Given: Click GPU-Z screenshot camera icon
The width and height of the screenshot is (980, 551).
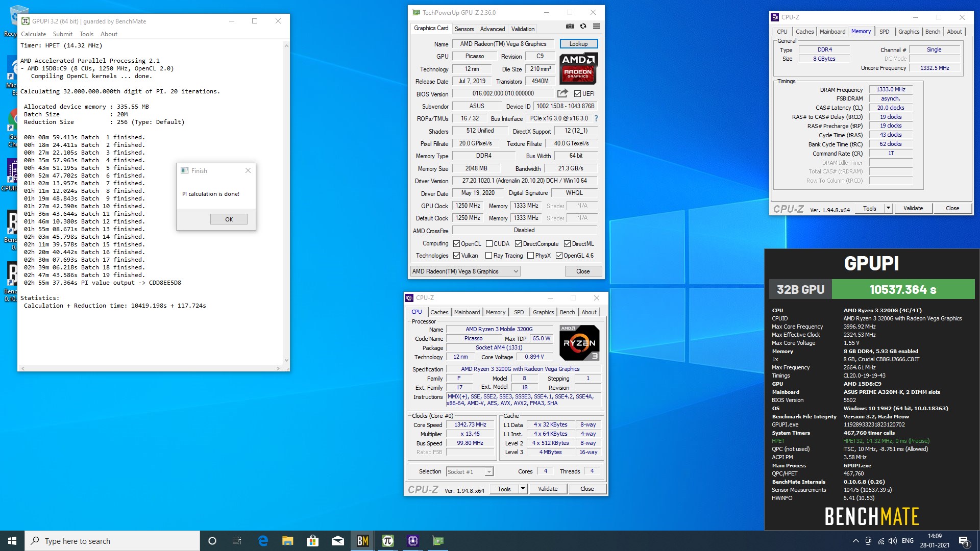Looking at the screenshot, I should 570,26.
